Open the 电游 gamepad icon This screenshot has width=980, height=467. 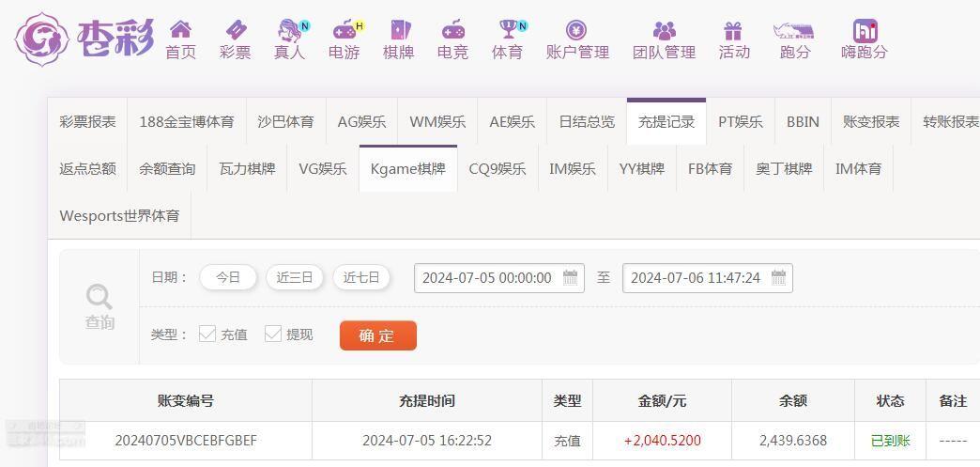[345, 29]
